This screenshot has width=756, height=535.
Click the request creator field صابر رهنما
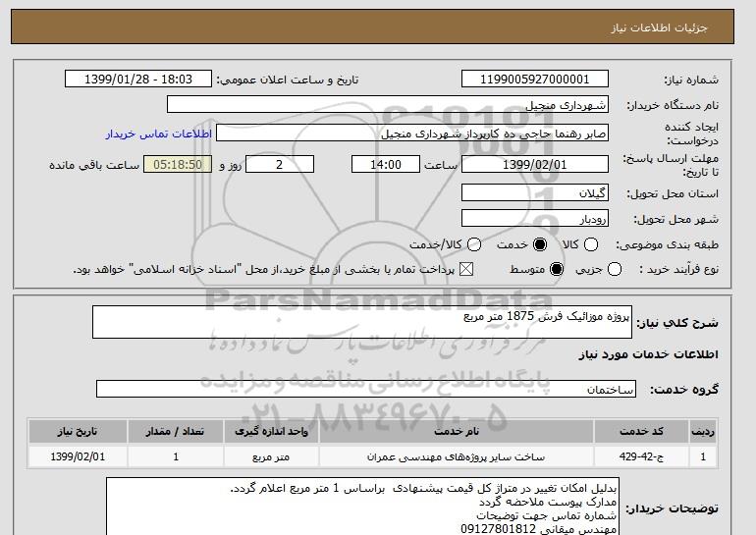pyautogui.click(x=412, y=134)
